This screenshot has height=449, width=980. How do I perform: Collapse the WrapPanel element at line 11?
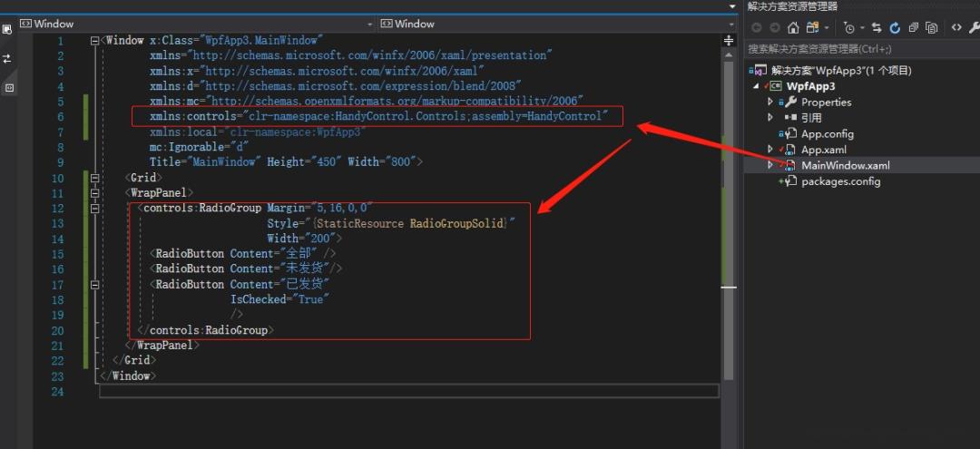coord(94,193)
